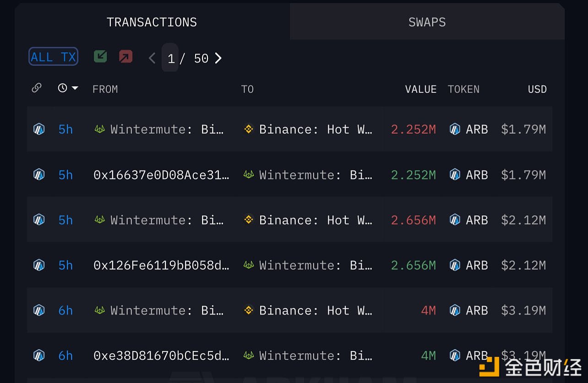Click Wintermute logo in FROM of red 4M row

[99, 310]
